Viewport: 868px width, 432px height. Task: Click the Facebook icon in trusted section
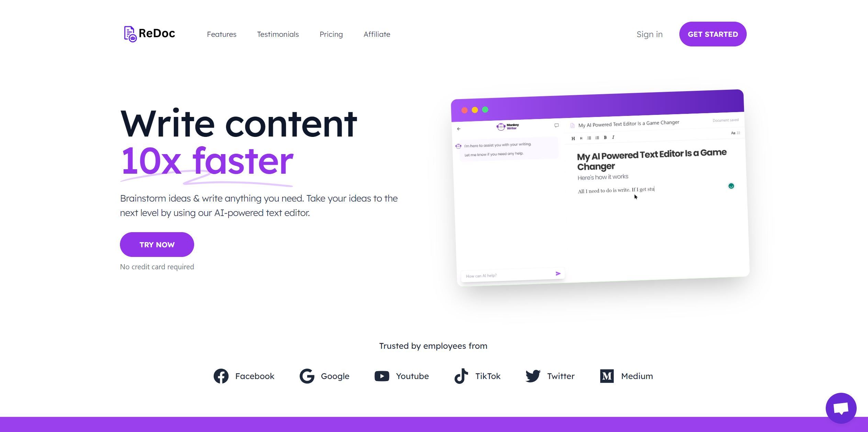[221, 376]
